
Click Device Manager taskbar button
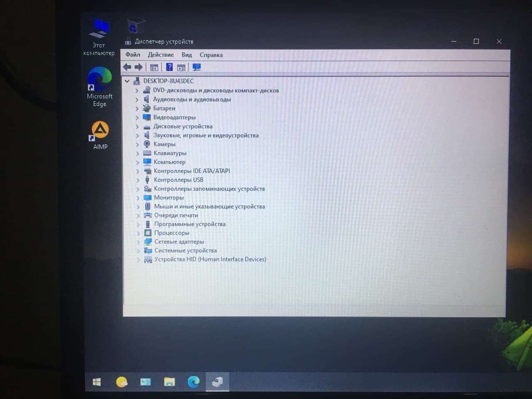click(x=217, y=382)
